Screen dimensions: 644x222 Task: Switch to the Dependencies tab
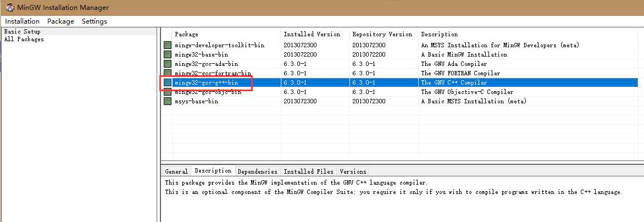coord(258,171)
